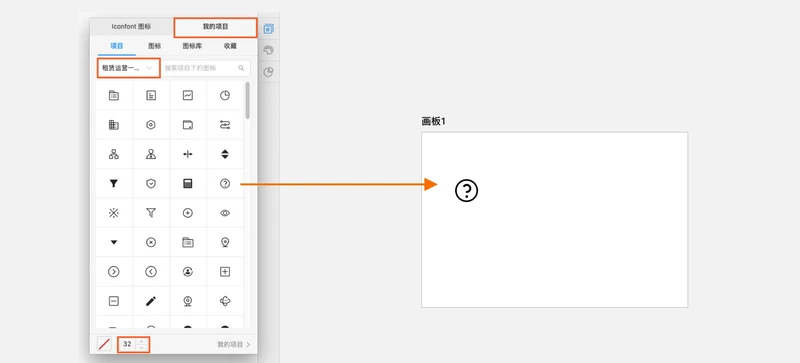Select the eye icon in grid
The width and height of the screenshot is (800, 363).
pos(225,213)
